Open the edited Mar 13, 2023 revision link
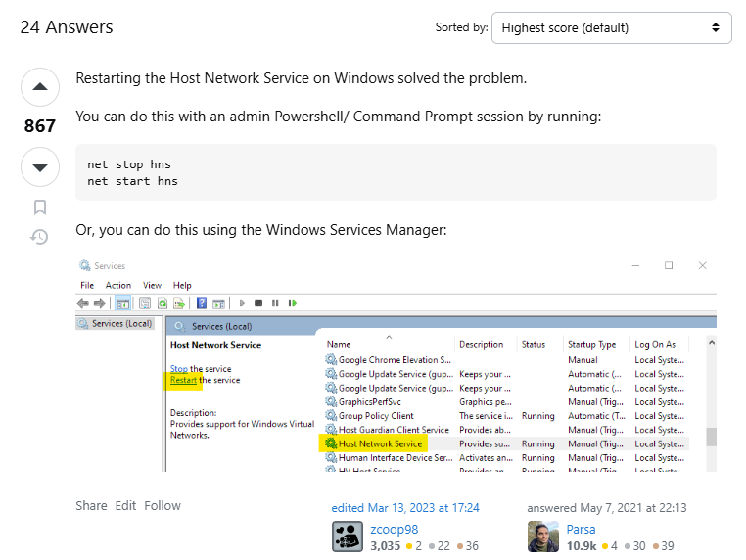Image resolution: width=746 pixels, height=560 pixels. [x=405, y=508]
